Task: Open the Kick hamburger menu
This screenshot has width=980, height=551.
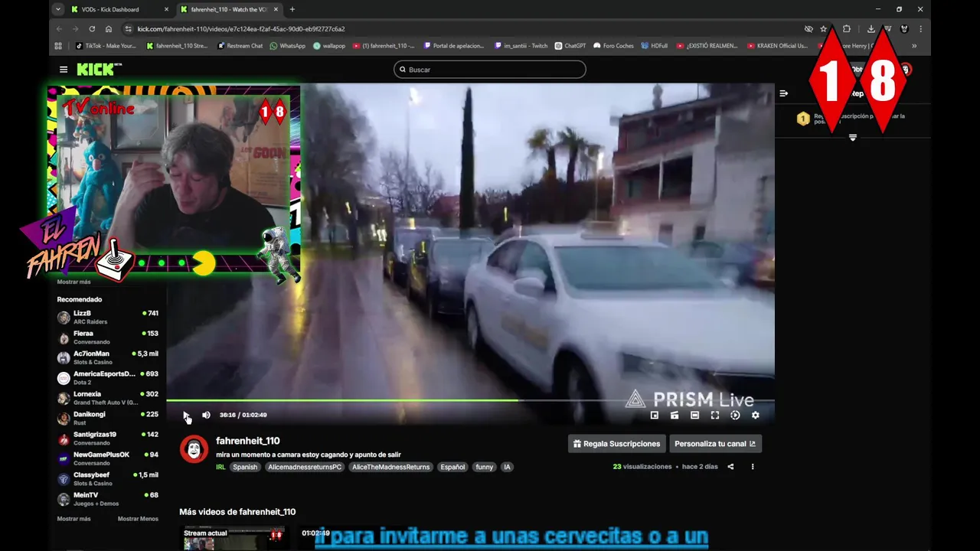Action: [x=64, y=70]
